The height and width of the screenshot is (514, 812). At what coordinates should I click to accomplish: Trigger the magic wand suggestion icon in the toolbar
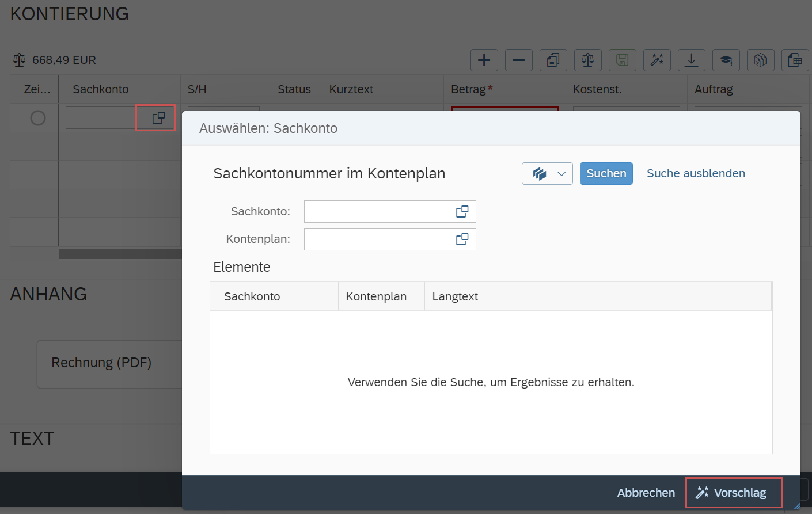click(x=657, y=59)
